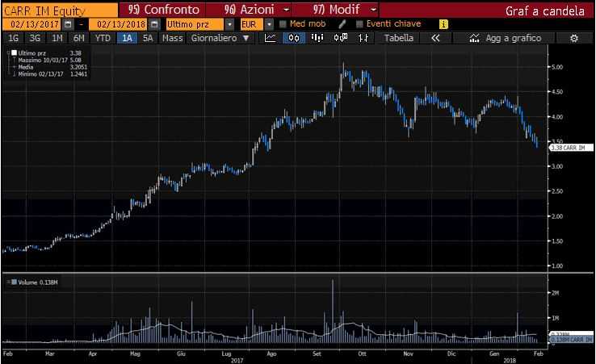The width and height of the screenshot is (596, 364).
Task: Enable the Med mob checkbox
Action: click(x=283, y=24)
